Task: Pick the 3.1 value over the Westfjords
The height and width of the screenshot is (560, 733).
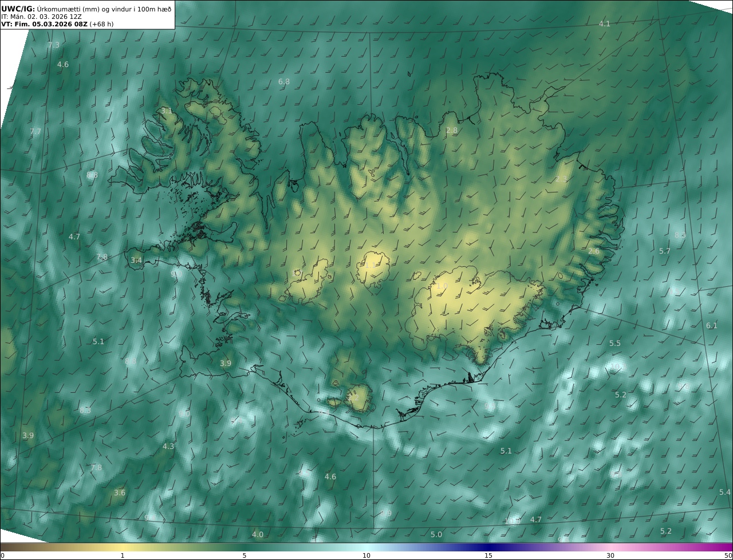Action: pyautogui.click(x=166, y=111)
